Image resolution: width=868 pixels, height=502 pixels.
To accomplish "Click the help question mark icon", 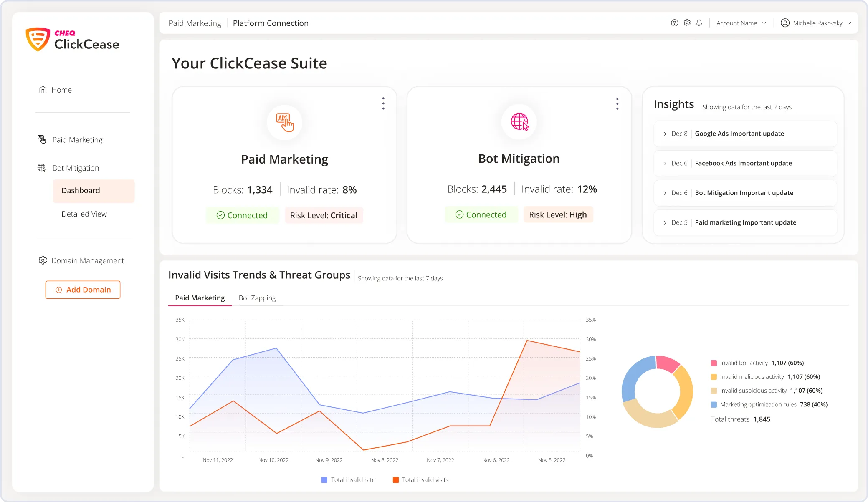I will pyautogui.click(x=674, y=23).
